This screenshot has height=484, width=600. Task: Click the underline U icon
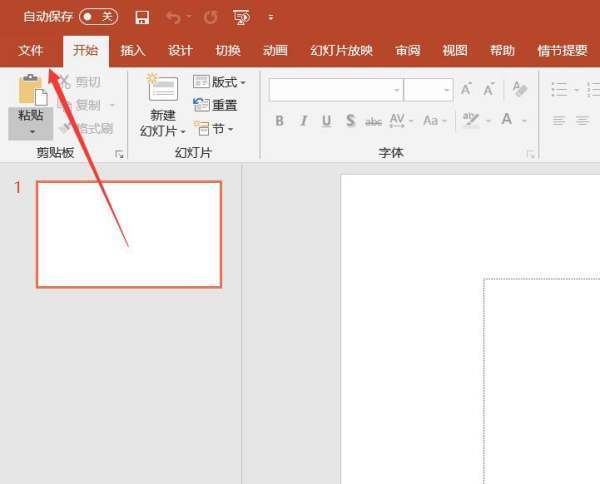(x=327, y=121)
